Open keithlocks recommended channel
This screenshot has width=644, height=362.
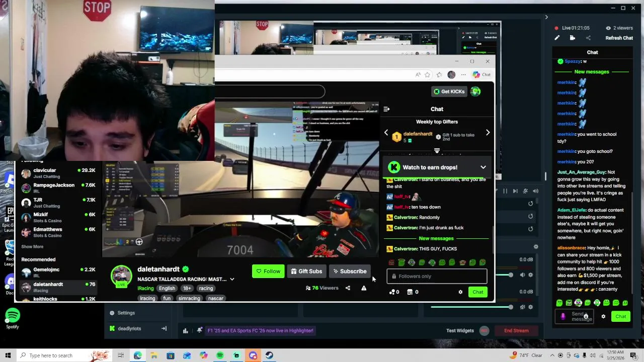pyautogui.click(x=57, y=299)
